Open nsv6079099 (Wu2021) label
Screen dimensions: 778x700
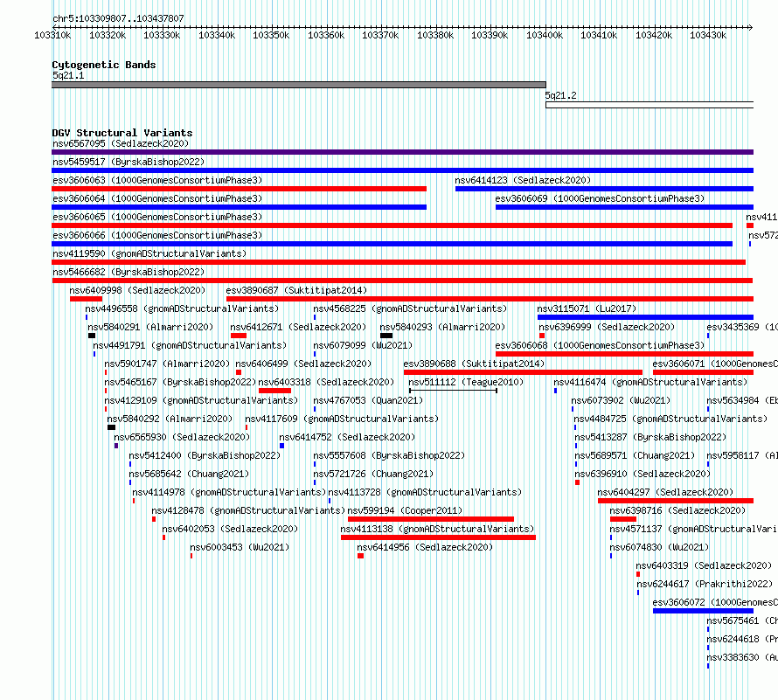(363, 345)
